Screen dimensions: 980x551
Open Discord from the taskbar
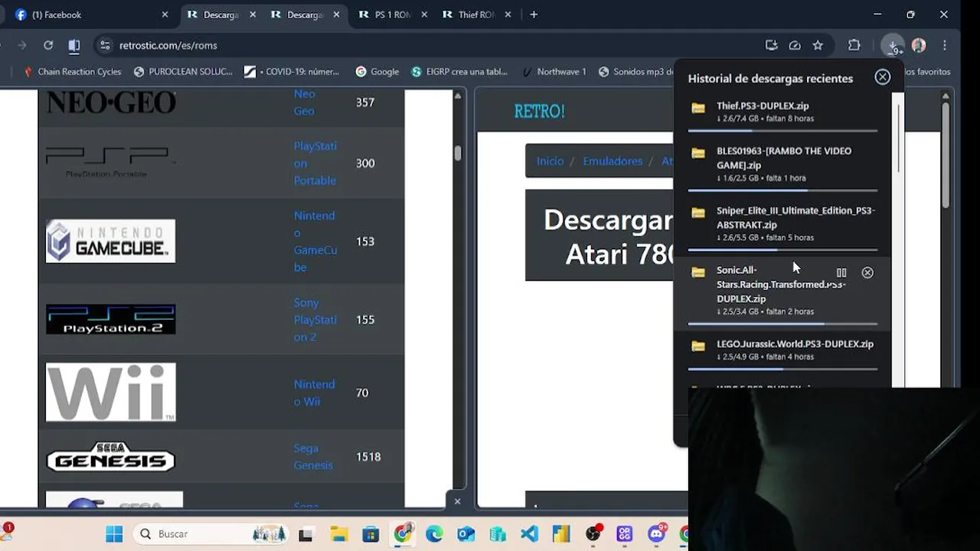656,533
